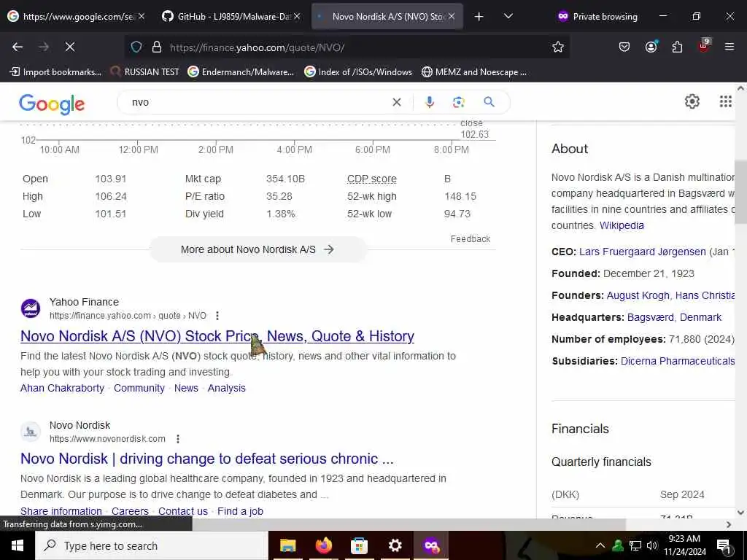Image resolution: width=747 pixels, height=560 pixels.
Task: Open the Community sublink
Action: pos(139,388)
